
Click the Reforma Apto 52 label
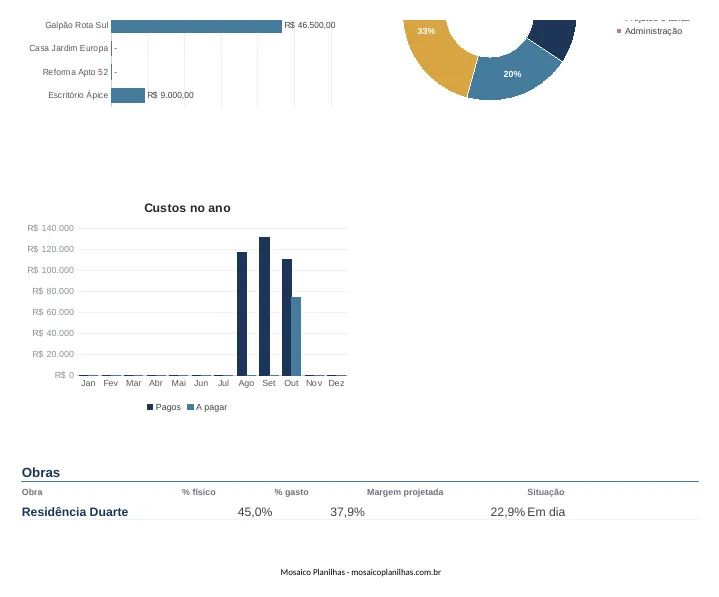pos(75,72)
